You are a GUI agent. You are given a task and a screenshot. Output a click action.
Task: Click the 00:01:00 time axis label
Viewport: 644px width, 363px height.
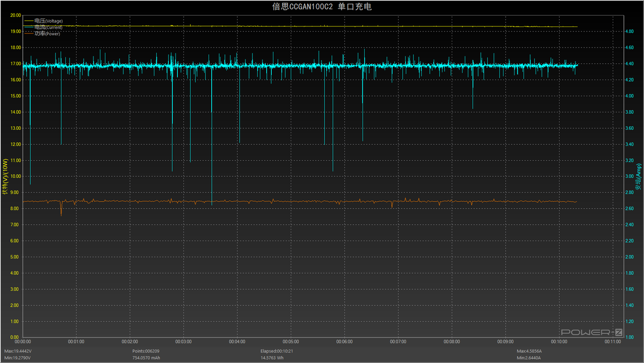[x=76, y=341]
